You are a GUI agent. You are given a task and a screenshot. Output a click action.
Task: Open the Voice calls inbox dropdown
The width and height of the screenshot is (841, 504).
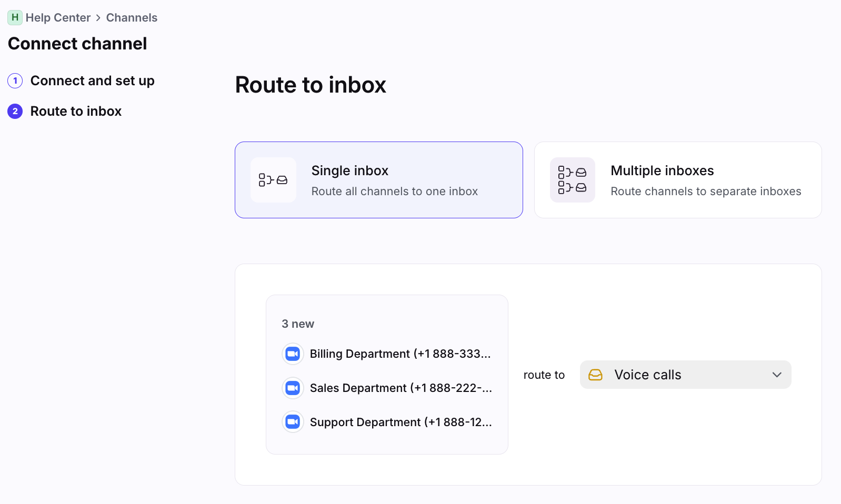[684, 375]
